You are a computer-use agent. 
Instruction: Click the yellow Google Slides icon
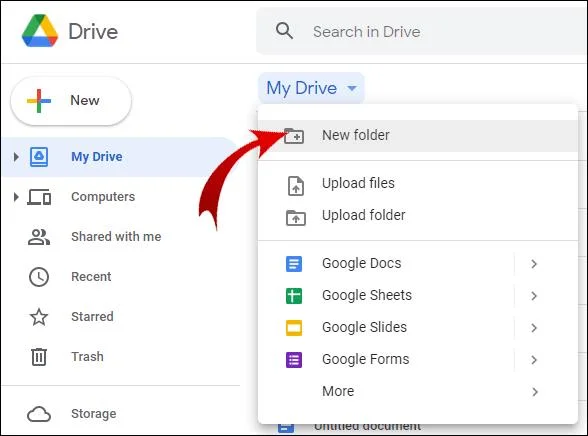294,328
